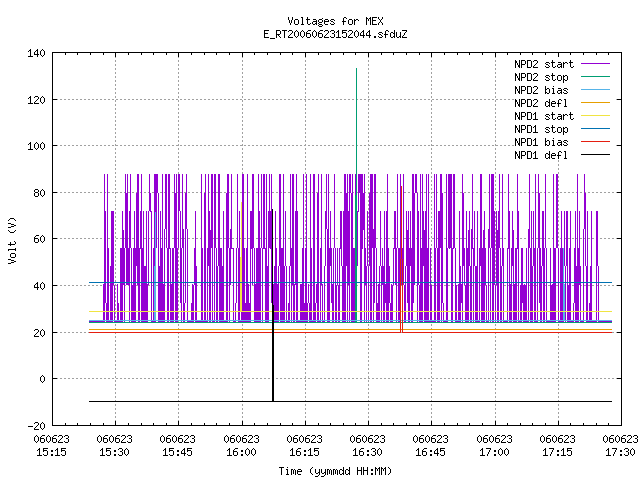Viewport: 640px width, 480px height.
Task: Click the NPD2 defl legend label
Action: [541, 103]
